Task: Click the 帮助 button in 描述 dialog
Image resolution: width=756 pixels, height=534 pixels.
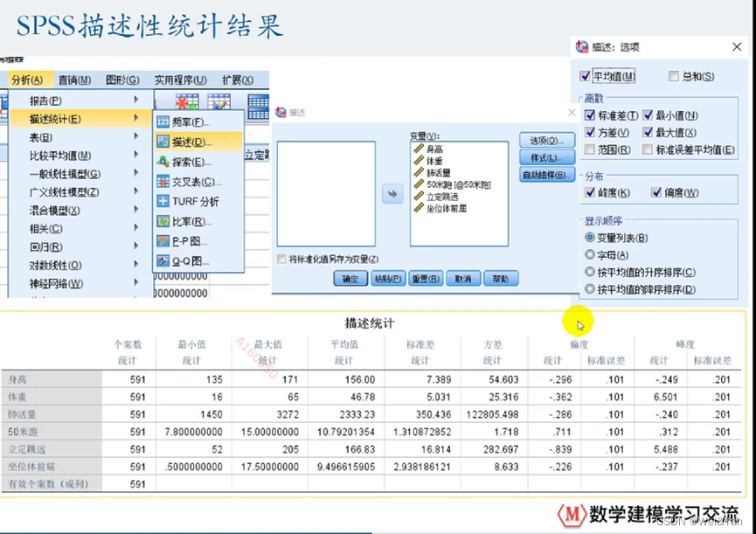Action: point(501,279)
